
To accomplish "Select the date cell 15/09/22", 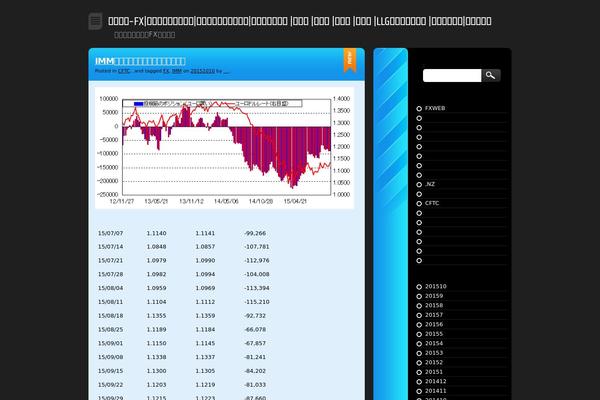I will tap(110, 385).
